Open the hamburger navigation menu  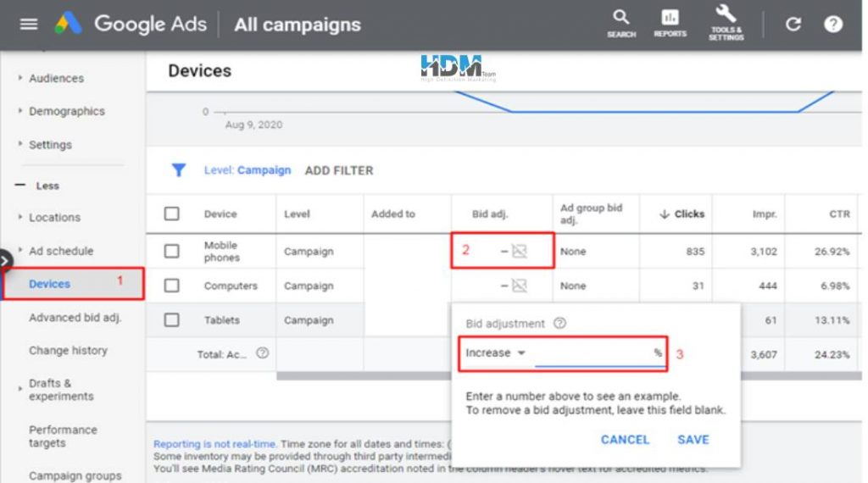28,24
